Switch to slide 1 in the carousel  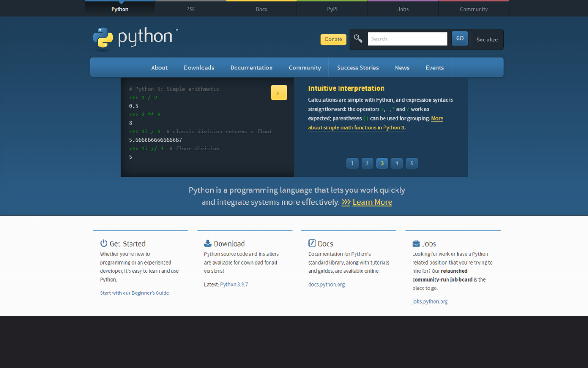pos(352,163)
